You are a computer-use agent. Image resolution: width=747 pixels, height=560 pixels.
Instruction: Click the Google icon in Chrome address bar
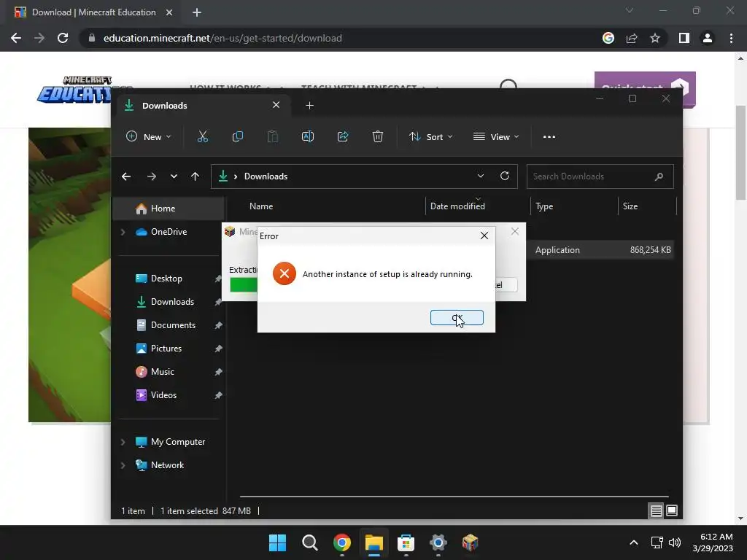click(608, 38)
